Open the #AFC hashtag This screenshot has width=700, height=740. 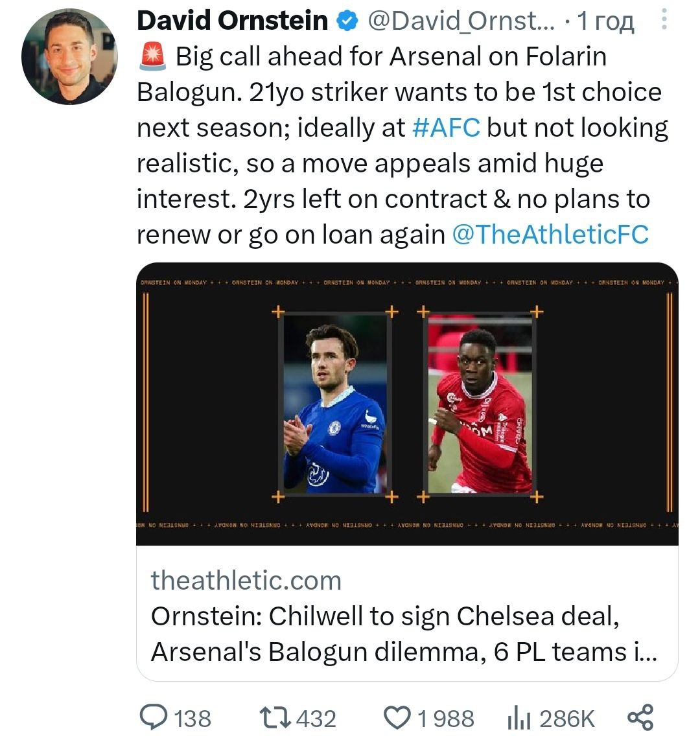[446, 128]
